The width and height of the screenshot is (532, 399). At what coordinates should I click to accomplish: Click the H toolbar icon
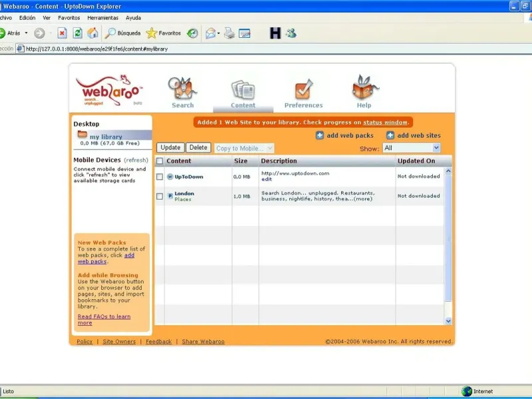point(275,33)
